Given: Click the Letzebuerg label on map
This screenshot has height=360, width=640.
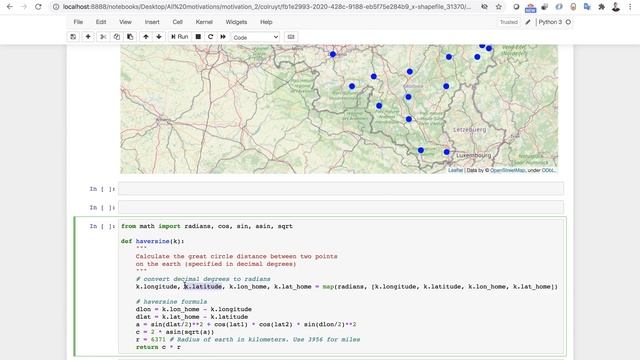Looking at the screenshot, I should click(470, 129).
